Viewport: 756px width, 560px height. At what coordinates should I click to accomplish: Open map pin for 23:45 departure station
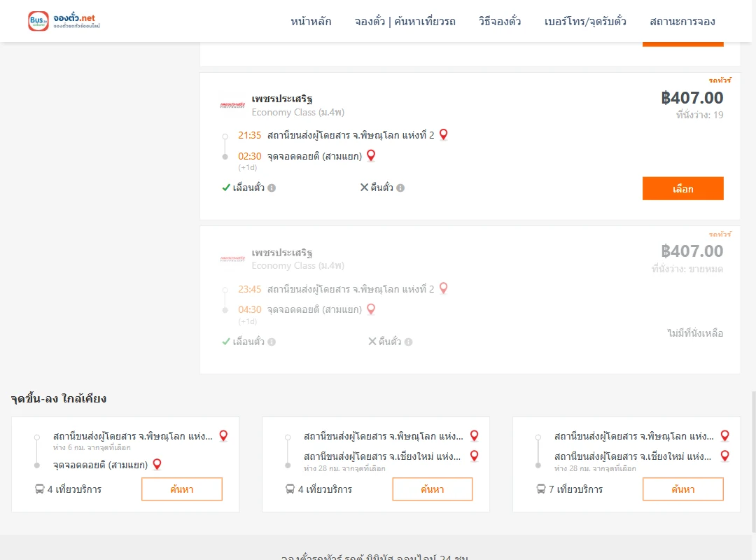pyautogui.click(x=444, y=288)
